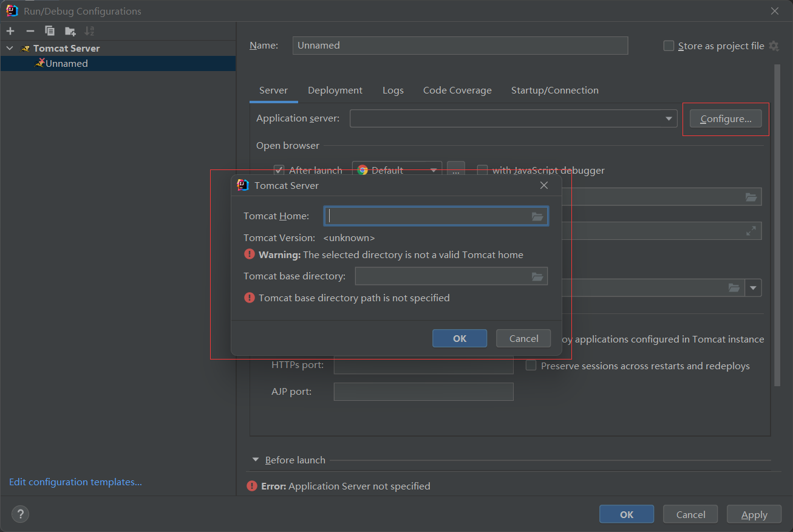Copy the selected configuration using the copy icon
The width and height of the screenshot is (793, 532).
click(x=50, y=31)
